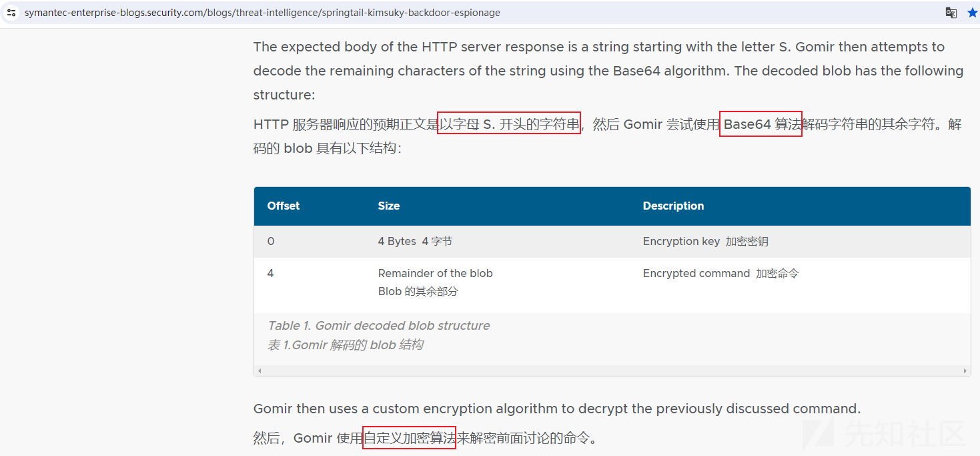Click the table's right scroll arrow
The image size is (980, 456).
[x=965, y=371]
